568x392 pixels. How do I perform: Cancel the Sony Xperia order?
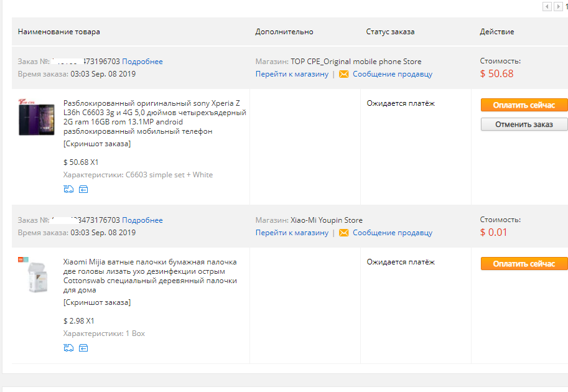point(524,124)
